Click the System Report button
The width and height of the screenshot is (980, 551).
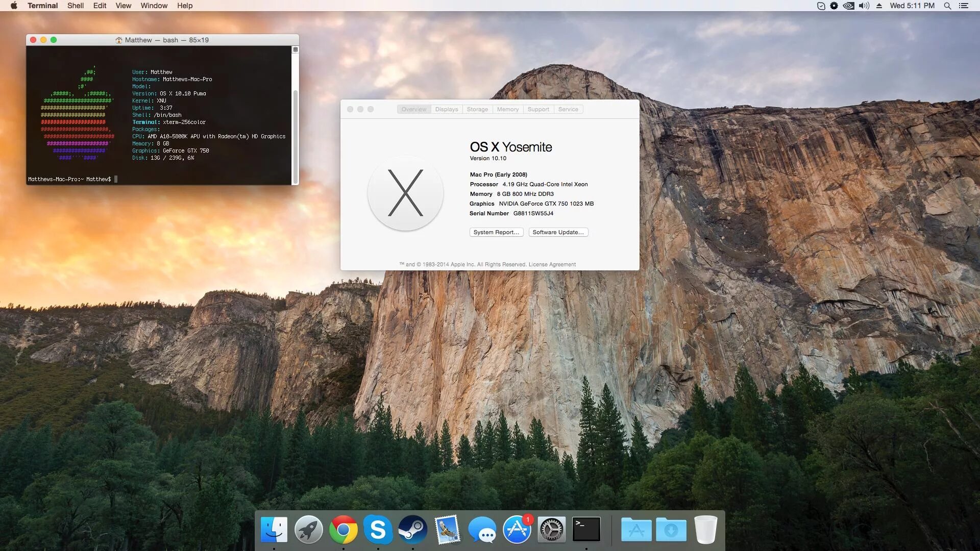496,232
